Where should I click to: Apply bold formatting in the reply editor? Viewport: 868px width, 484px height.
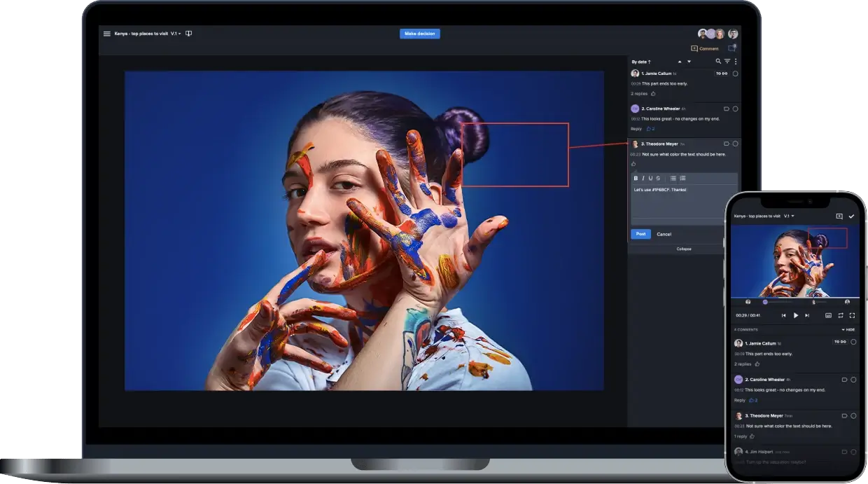(636, 178)
